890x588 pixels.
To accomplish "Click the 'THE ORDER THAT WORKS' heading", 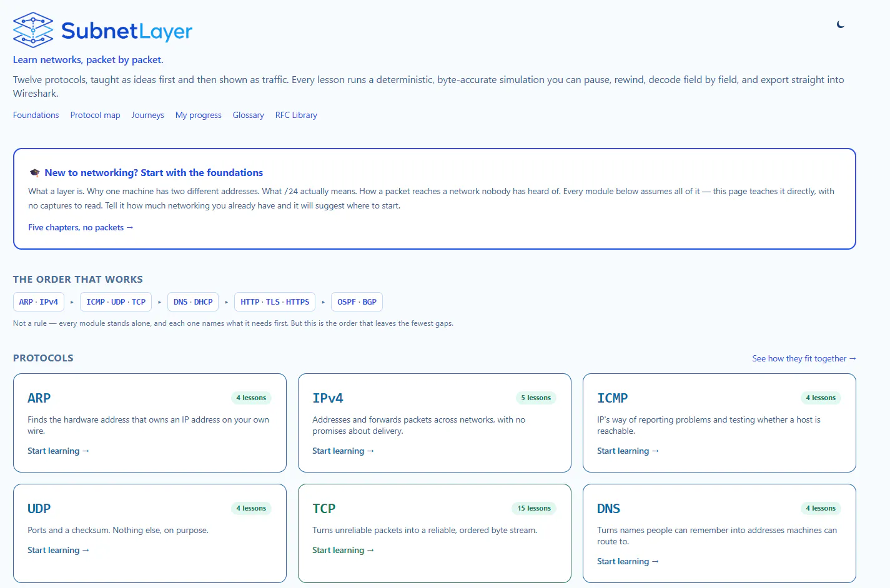I will pos(78,280).
